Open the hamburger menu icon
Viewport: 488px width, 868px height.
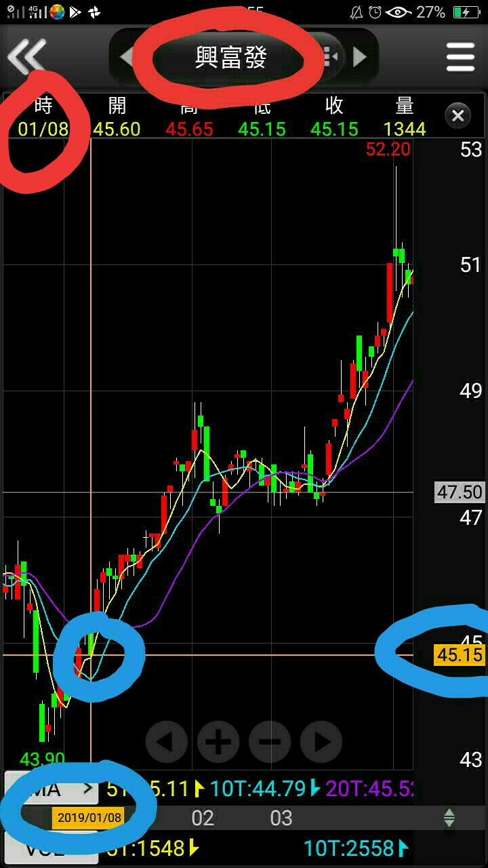(x=460, y=57)
